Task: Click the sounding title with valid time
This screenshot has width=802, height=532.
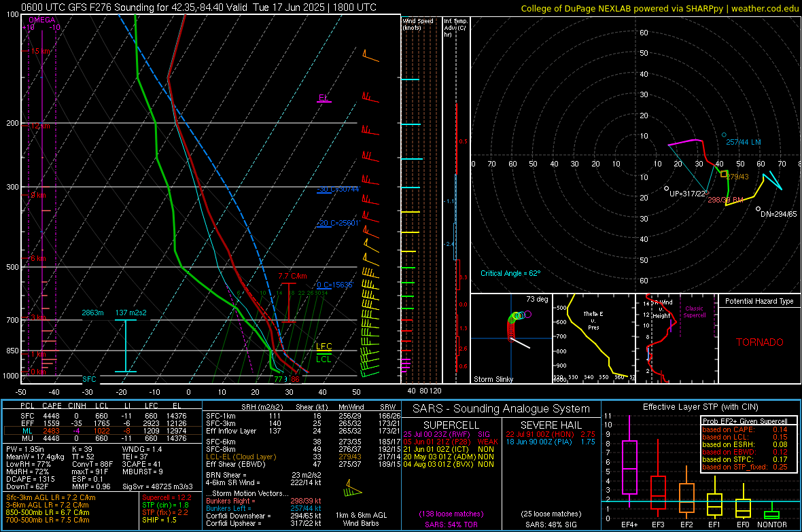Action: pos(198,7)
